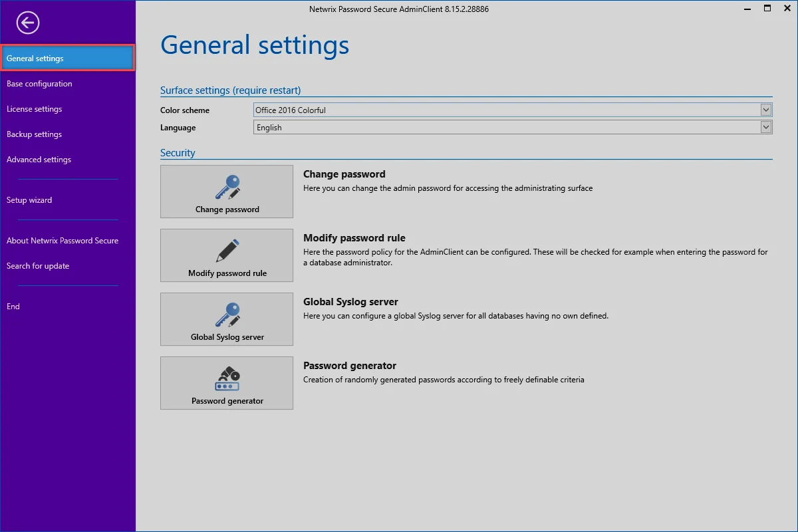Click the pencil icon on Modify password rule
This screenshot has width=798, height=532.
(227, 251)
